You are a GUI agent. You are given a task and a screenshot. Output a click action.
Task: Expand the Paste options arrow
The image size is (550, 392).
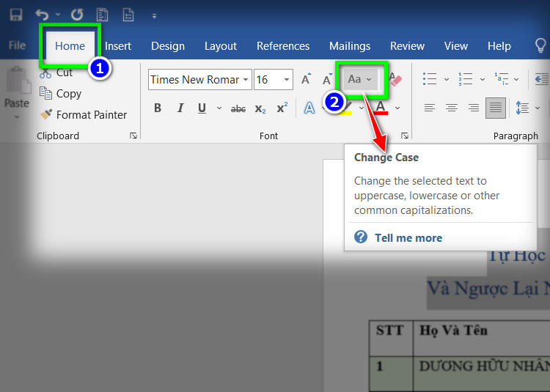coord(16,117)
